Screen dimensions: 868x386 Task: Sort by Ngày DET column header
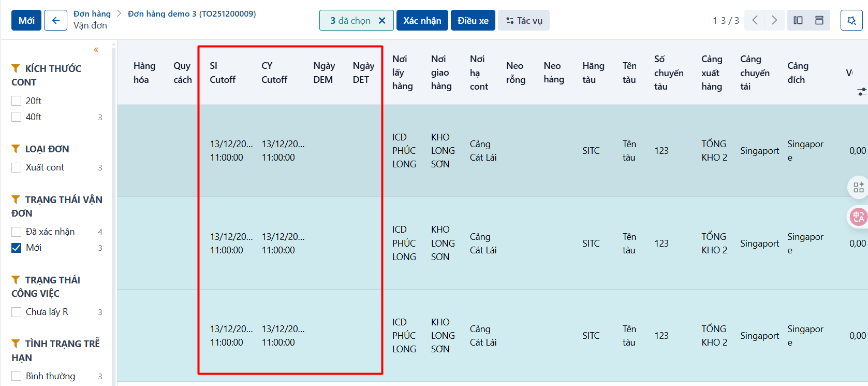point(363,73)
